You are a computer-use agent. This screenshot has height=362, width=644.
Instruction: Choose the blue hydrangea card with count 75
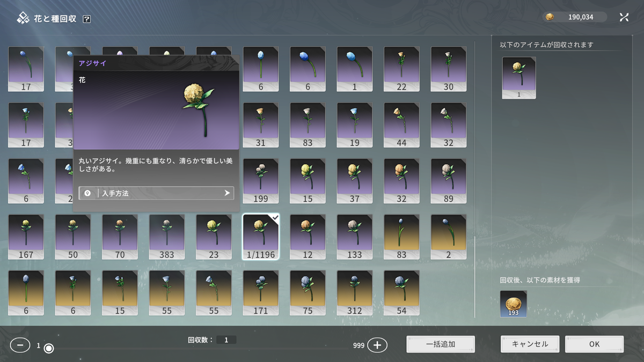pos(308,293)
